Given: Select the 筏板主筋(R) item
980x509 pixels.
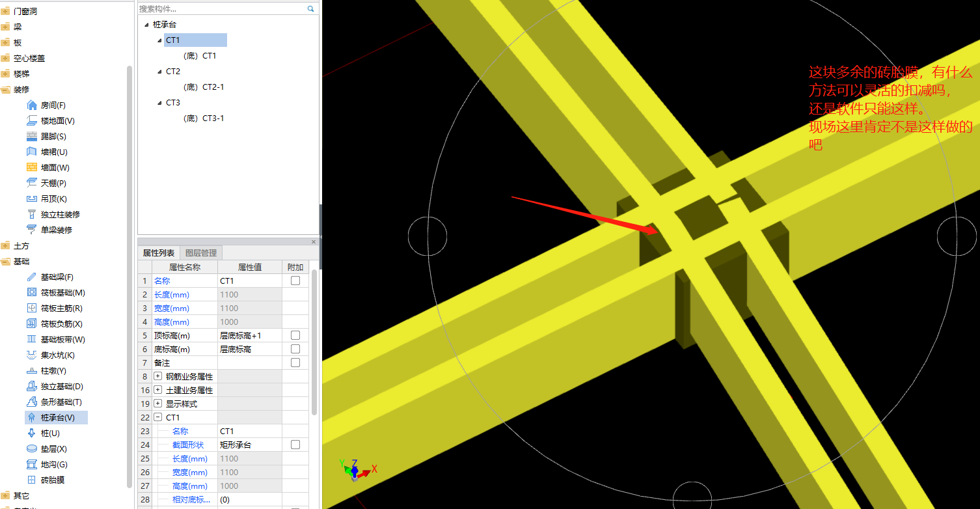Looking at the screenshot, I should click(x=54, y=309).
